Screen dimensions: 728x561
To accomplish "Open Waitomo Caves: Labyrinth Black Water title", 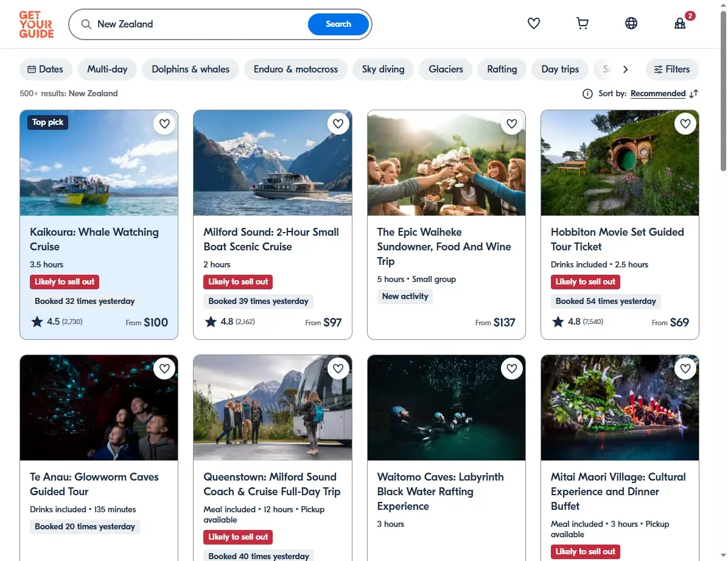I will click(440, 492).
